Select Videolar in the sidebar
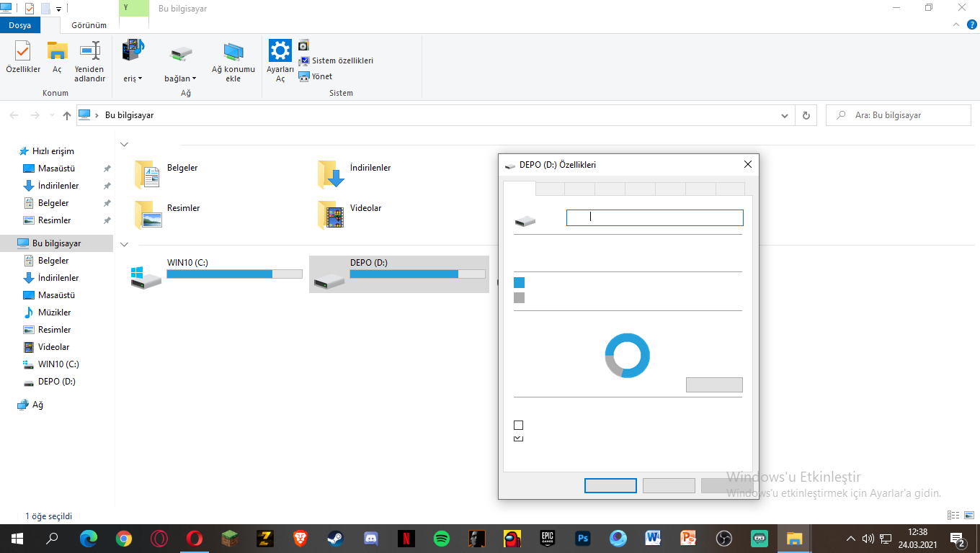The height and width of the screenshot is (553, 980). (54, 347)
